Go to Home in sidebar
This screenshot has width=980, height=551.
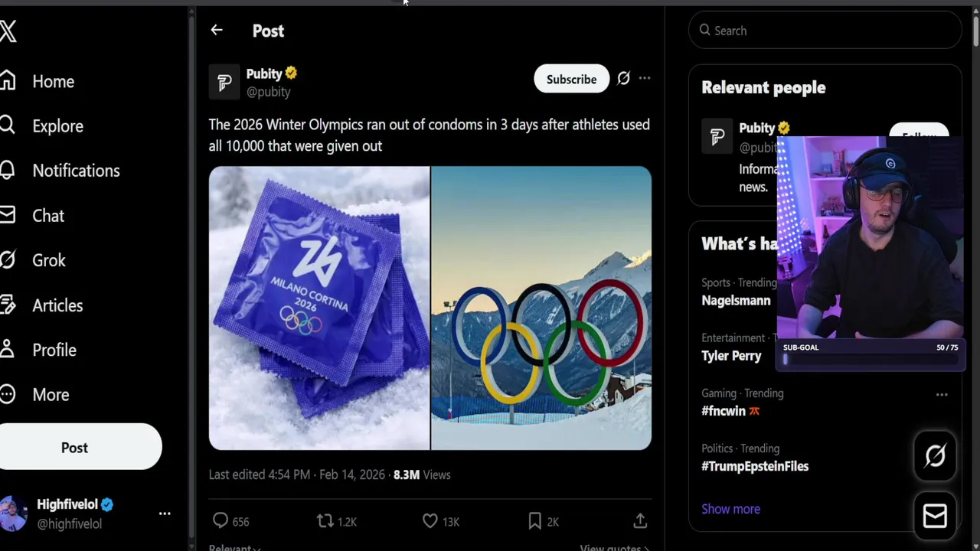click(53, 82)
